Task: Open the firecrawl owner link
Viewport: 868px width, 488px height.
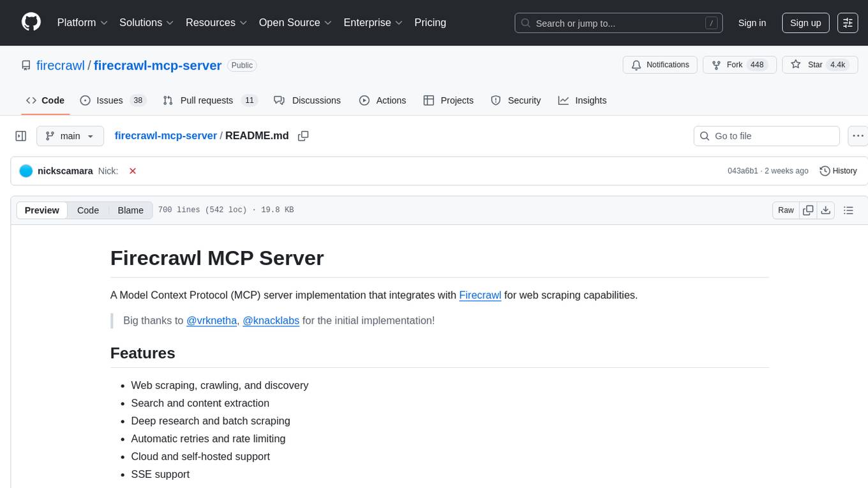Action: pos(61,65)
